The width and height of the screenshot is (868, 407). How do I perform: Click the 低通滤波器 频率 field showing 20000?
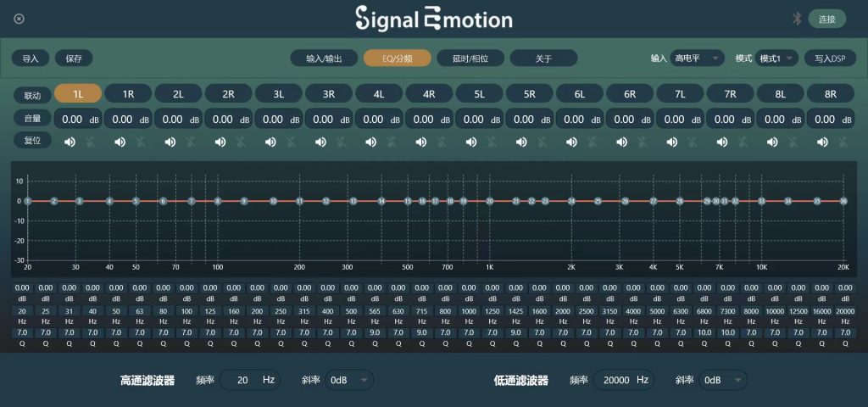pyautogui.click(x=624, y=380)
